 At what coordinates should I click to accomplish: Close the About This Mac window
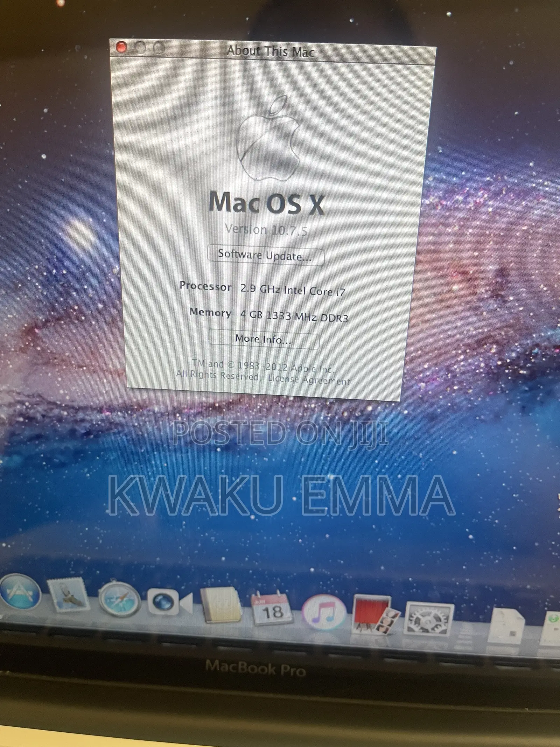pyautogui.click(x=121, y=48)
